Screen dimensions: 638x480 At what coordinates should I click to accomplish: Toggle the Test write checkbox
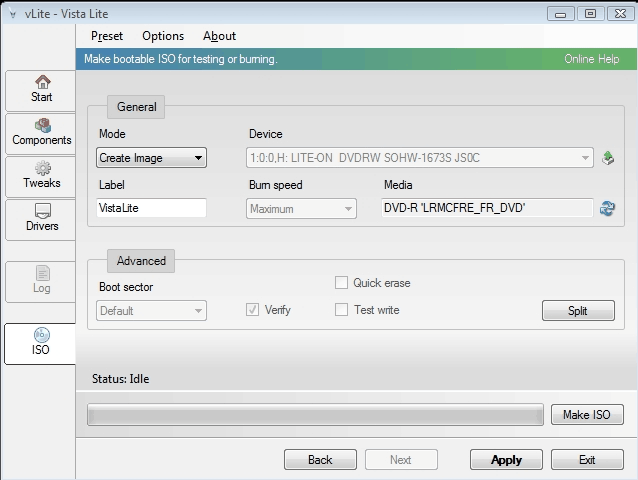[341, 310]
